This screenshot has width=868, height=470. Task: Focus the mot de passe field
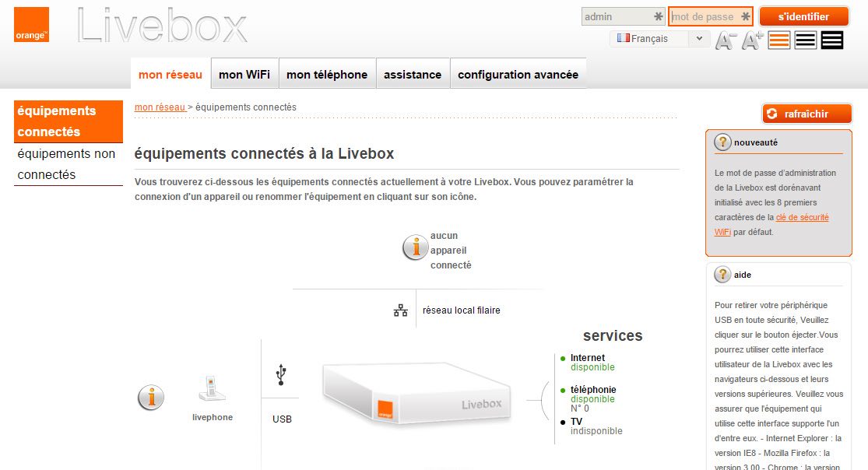(711, 16)
